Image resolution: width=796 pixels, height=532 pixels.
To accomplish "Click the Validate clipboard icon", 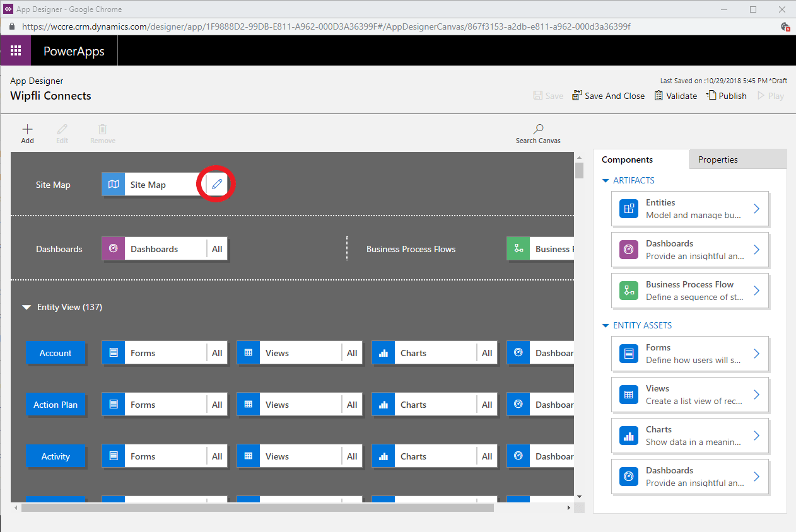I will click(658, 96).
